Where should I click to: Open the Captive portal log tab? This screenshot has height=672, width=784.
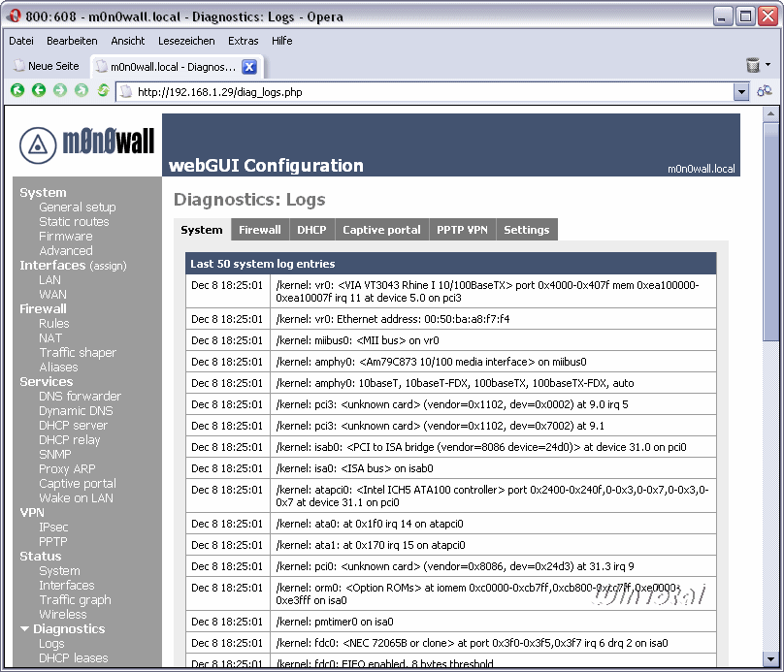(381, 230)
